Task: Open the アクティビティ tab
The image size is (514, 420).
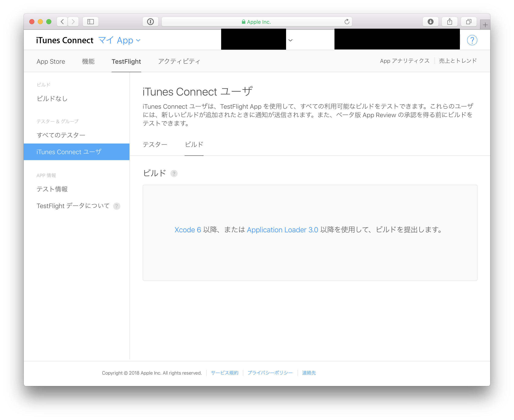Action: click(179, 61)
